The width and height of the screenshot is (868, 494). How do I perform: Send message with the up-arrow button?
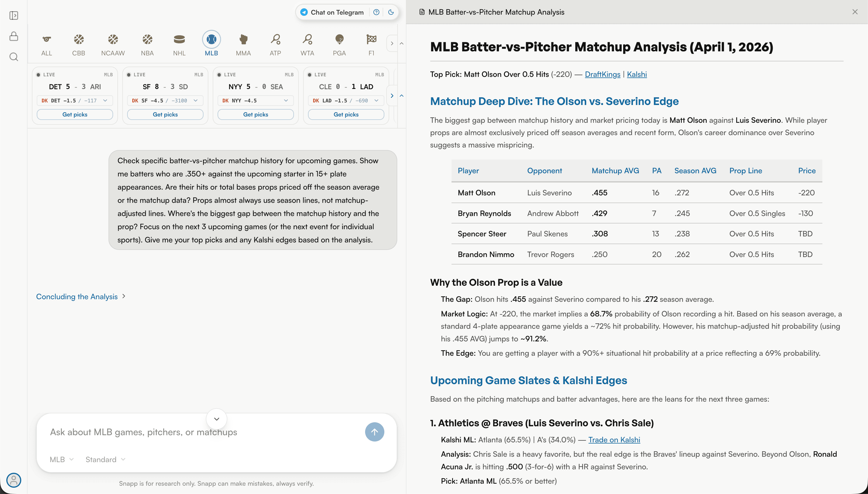(x=374, y=432)
